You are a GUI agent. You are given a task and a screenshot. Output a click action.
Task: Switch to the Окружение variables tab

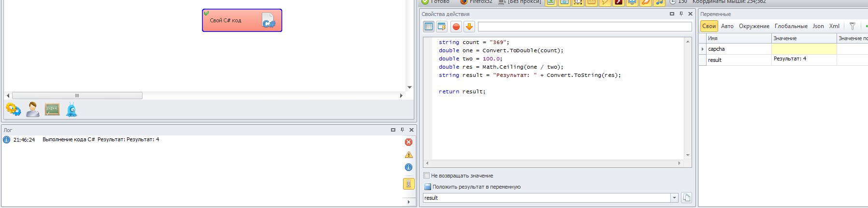(754, 26)
